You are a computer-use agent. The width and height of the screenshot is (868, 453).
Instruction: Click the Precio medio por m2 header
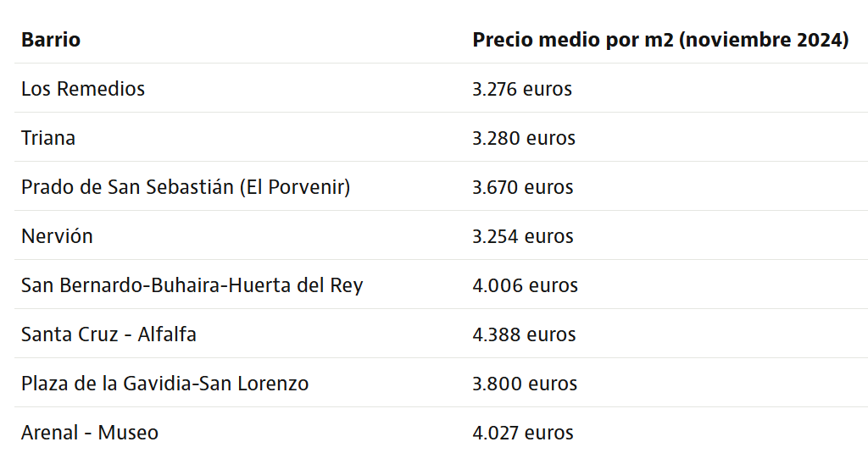[x=575, y=40]
